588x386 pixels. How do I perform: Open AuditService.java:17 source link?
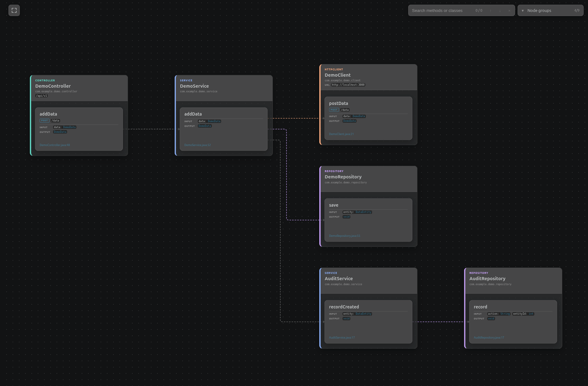[342, 338]
